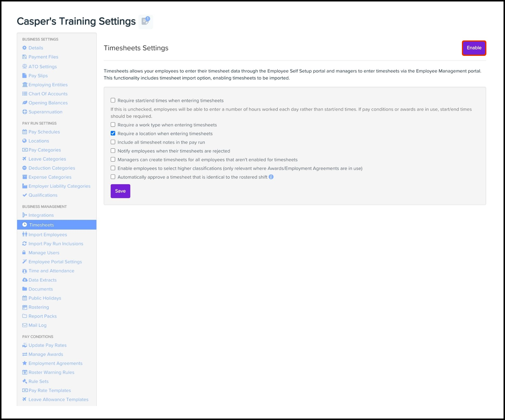Click the gear icon next to Details
The image size is (505, 420).
(x=24, y=48)
